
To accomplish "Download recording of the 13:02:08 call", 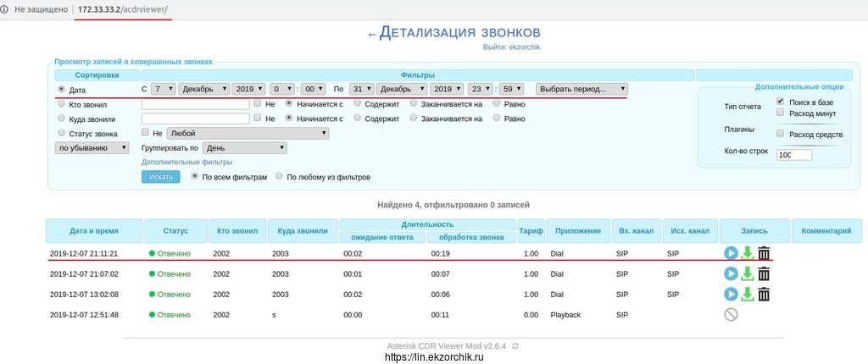I will pos(747,294).
